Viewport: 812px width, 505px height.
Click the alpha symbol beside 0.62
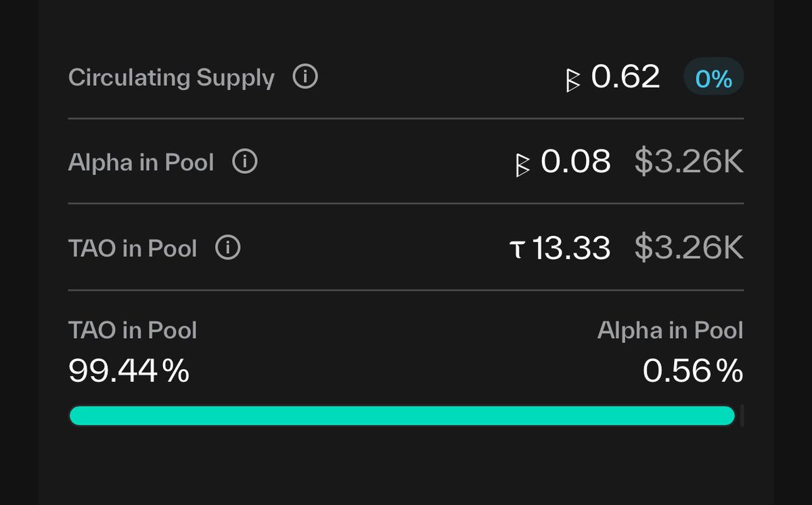573,79
